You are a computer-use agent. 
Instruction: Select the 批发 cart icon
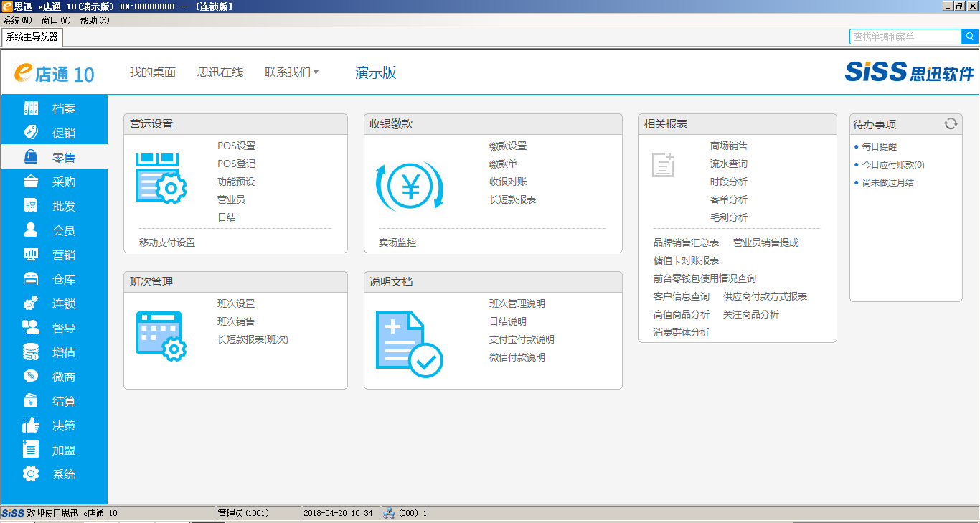click(x=31, y=206)
